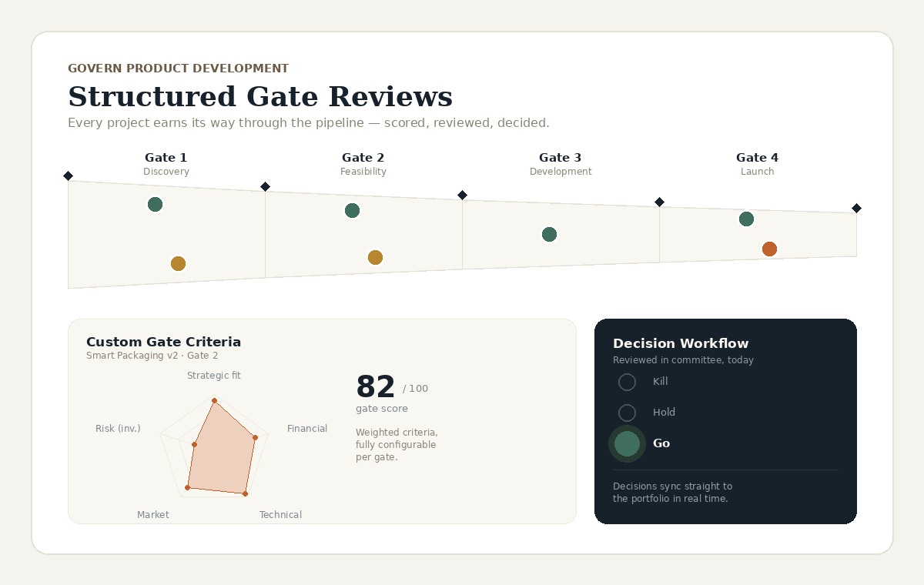The width and height of the screenshot is (924, 585).
Task: Select the Kill radio option
Action: tap(628, 382)
